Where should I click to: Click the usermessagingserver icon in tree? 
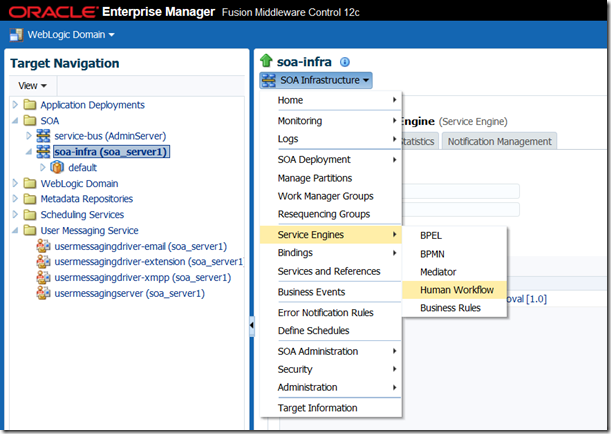click(43, 294)
